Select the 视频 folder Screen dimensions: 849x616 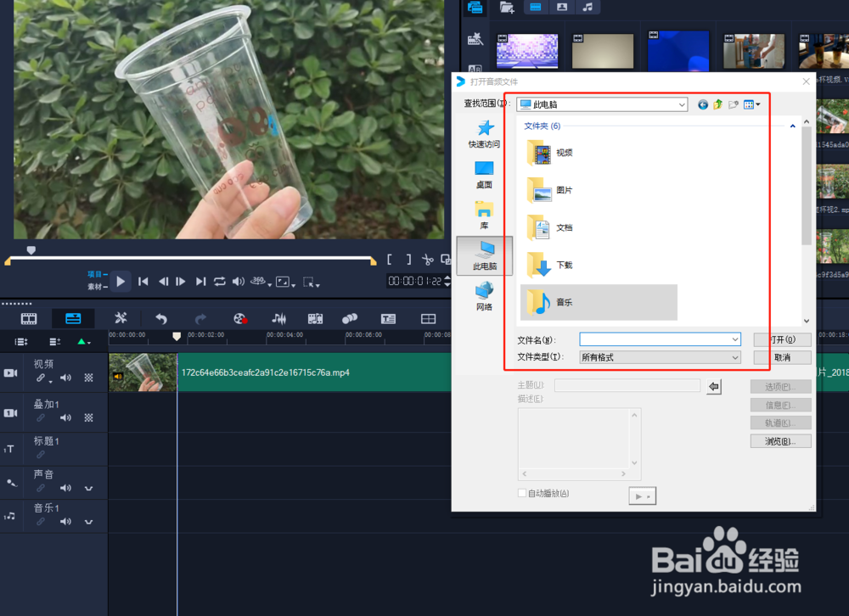(550, 153)
